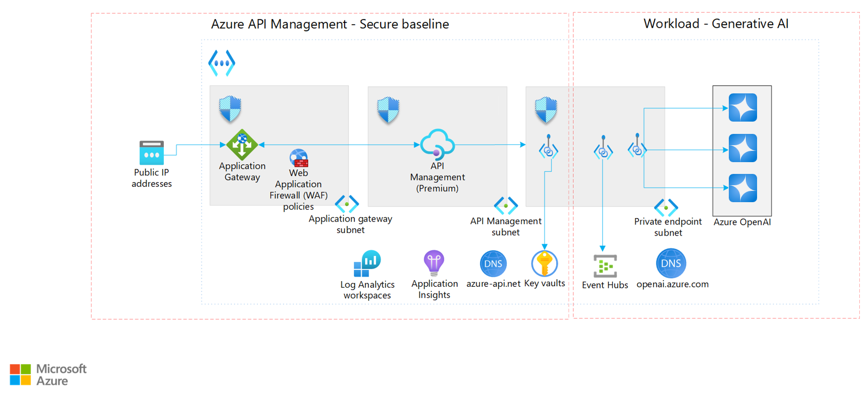The width and height of the screenshot is (868, 393).
Task: Click the 'Azure OpenAI' label
Action: [x=742, y=222]
